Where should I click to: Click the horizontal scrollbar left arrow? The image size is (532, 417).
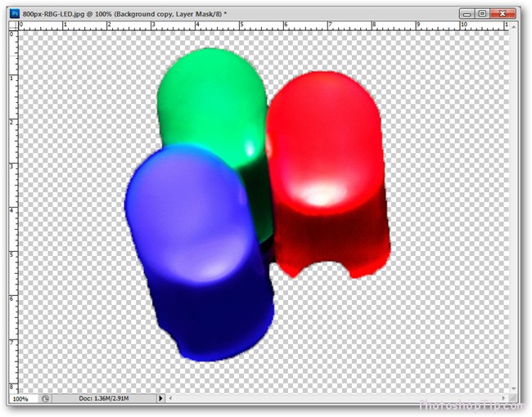click(171, 398)
